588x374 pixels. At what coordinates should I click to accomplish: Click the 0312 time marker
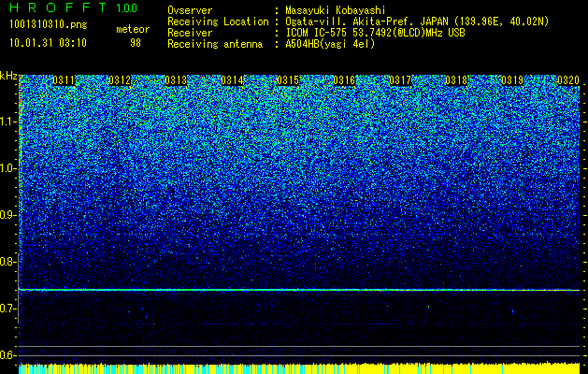[120, 80]
